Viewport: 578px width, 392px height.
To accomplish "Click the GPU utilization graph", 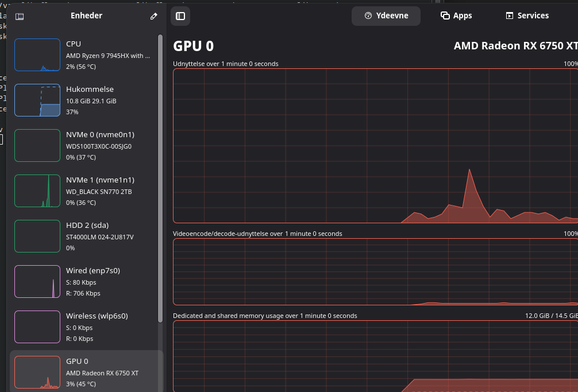I will (375, 146).
